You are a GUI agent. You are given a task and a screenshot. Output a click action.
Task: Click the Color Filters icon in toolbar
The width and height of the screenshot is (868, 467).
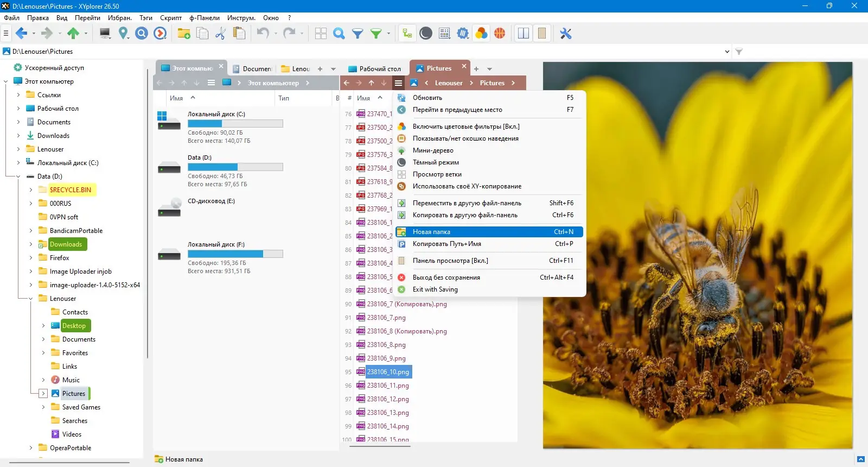(481, 34)
